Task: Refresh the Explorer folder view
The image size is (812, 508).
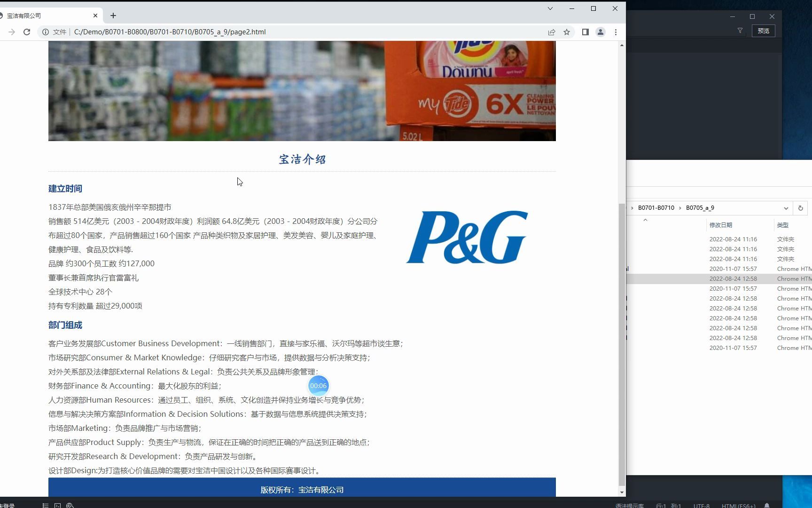Action: pyautogui.click(x=801, y=208)
